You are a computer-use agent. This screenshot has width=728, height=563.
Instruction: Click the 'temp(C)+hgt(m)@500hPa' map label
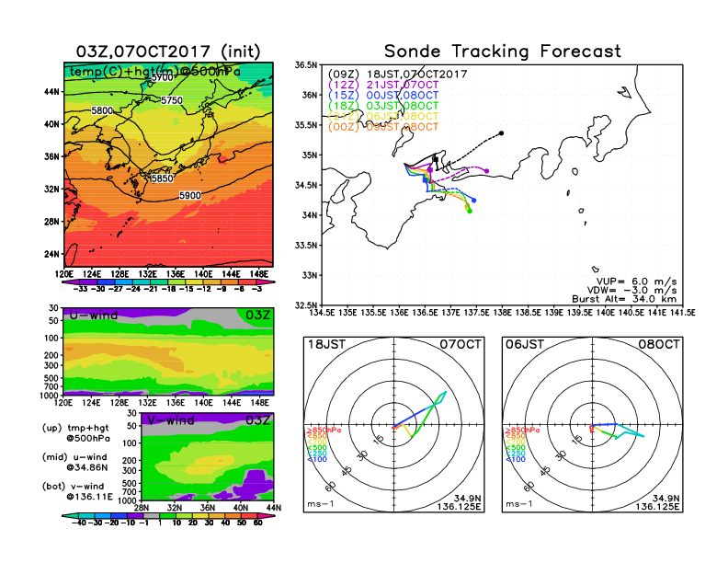[155, 72]
